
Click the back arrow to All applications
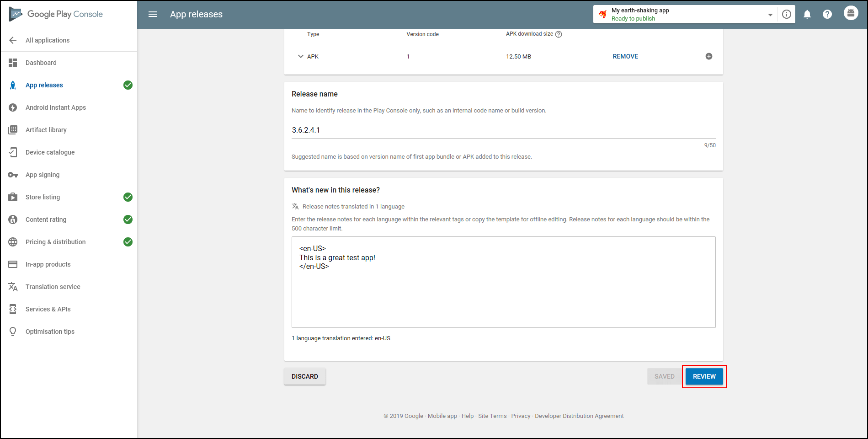click(13, 40)
